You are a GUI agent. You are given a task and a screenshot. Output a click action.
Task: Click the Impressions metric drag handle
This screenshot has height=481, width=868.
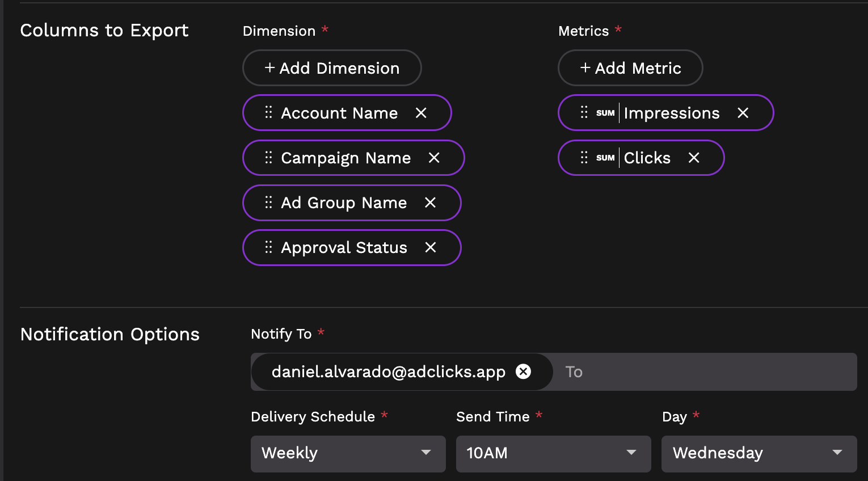tap(584, 113)
